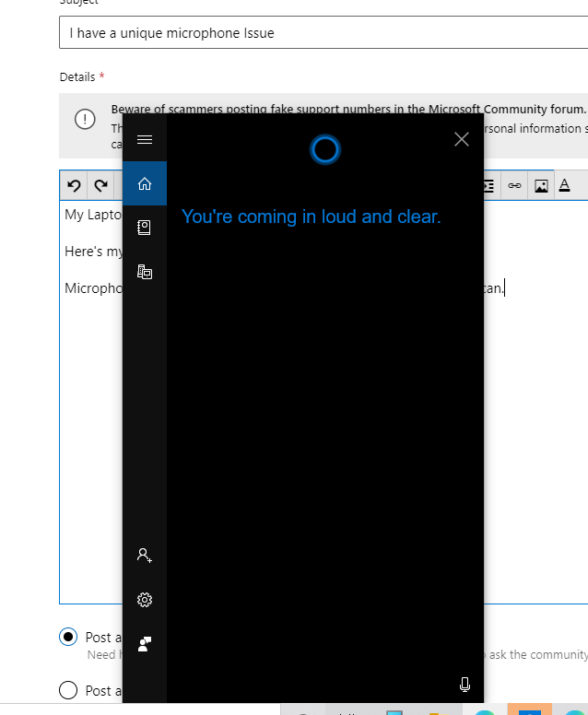Open Cortana Notebook

(145, 227)
